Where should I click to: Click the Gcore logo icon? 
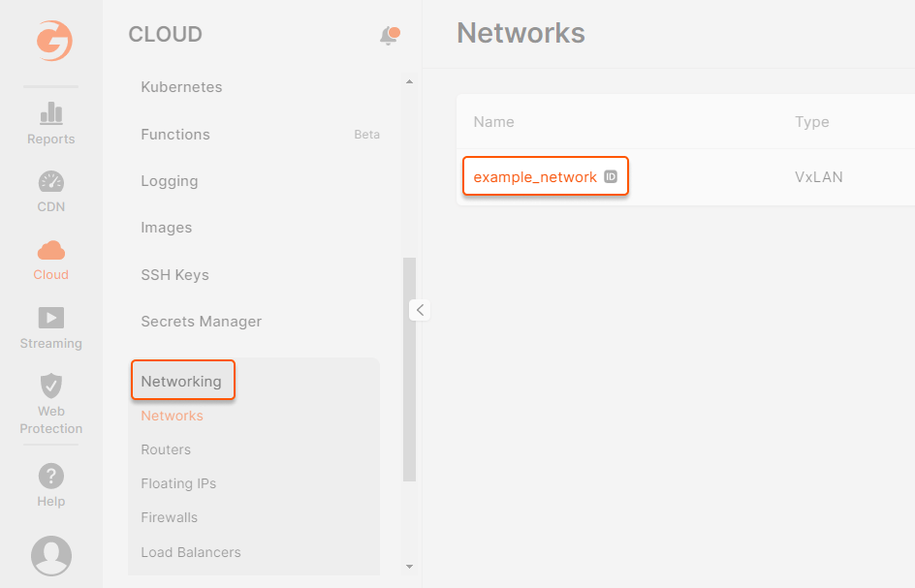[x=54, y=41]
